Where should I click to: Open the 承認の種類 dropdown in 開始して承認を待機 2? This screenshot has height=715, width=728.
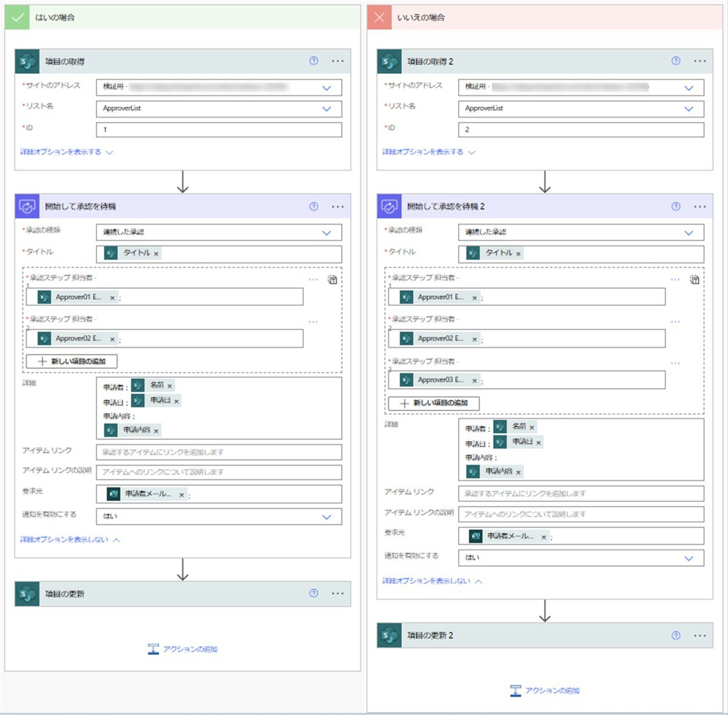pyautogui.click(x=689, y=232)
